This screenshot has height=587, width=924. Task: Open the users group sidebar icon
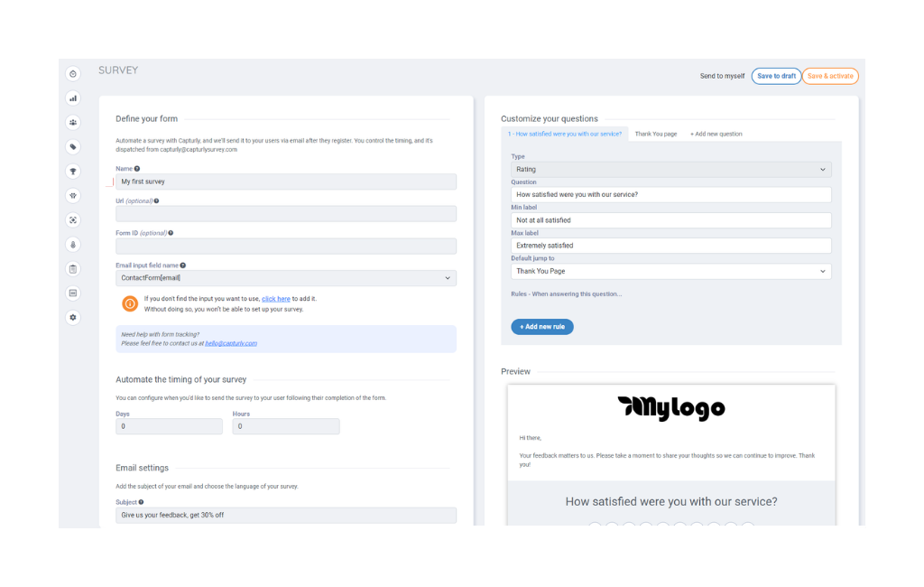[x=73, y=123]
